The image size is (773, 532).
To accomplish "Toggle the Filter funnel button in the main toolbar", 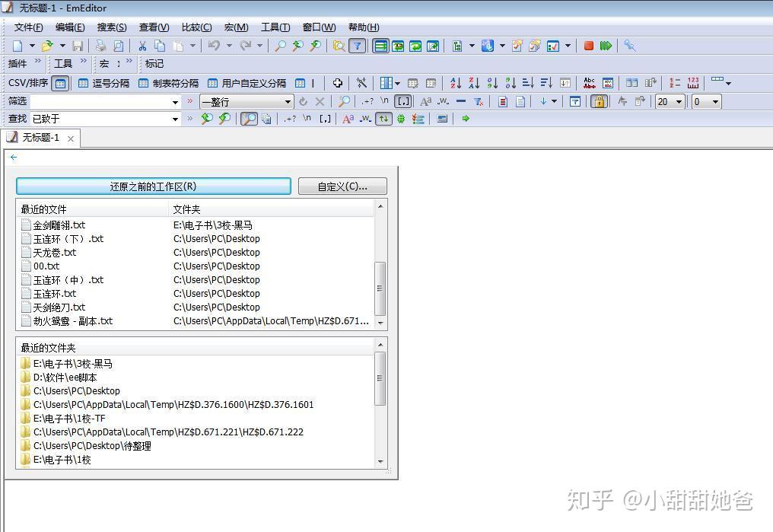I will tap(357, 46).
